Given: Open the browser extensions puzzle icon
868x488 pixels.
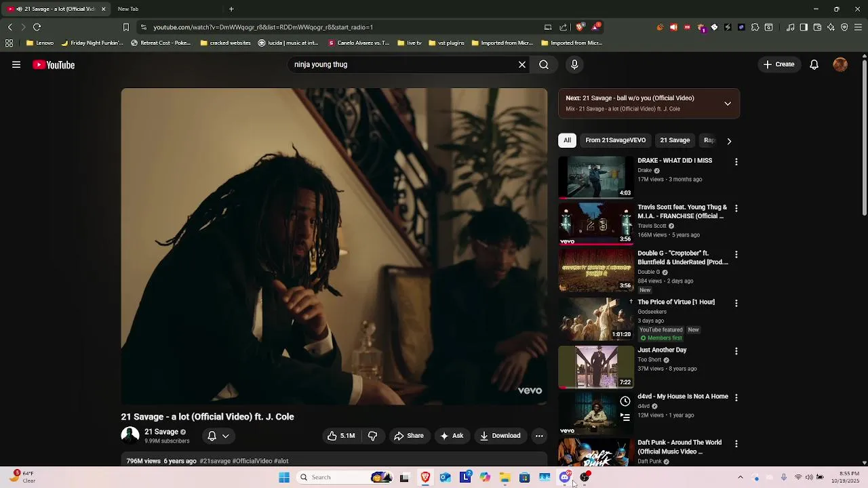Looking at the screenshot, I should 755,27.
